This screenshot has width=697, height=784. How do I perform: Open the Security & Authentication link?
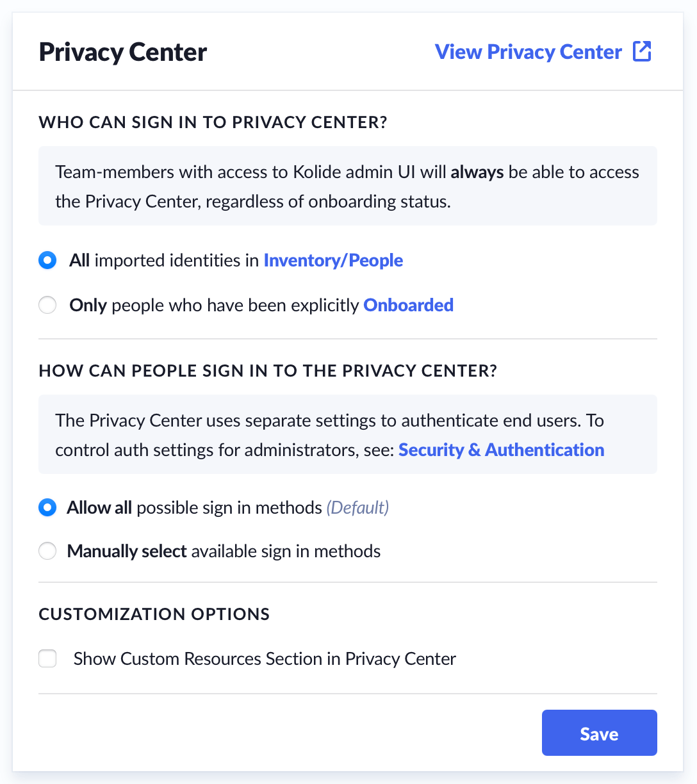click(501, 450)
